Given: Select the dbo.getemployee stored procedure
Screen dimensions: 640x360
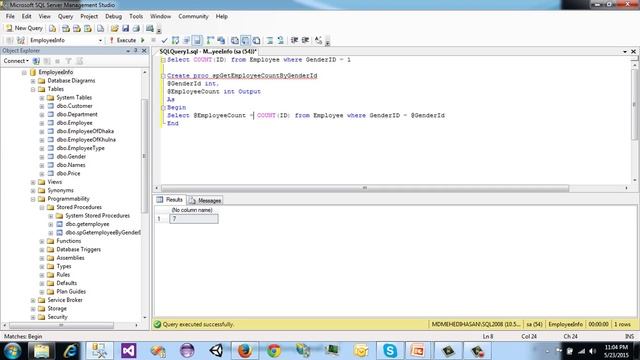Looking at the screenshot, I should (87, 224).
